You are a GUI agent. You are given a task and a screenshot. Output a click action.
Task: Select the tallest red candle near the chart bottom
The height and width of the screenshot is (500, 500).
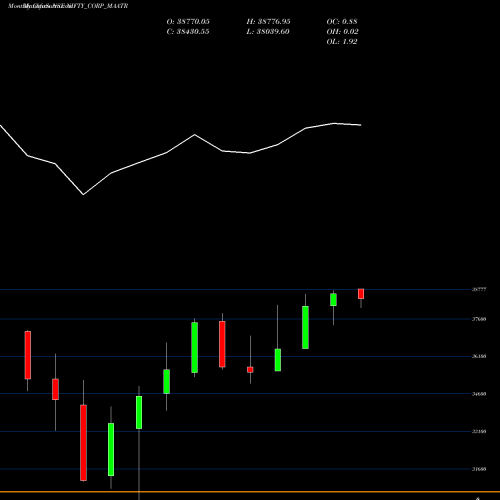(x=83, y=443)
